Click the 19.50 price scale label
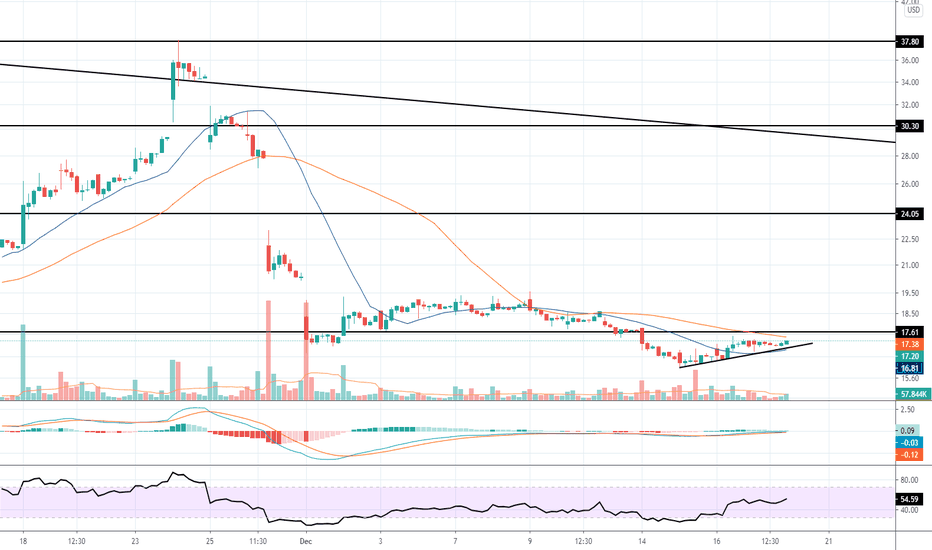 click(x=909, y=293)
